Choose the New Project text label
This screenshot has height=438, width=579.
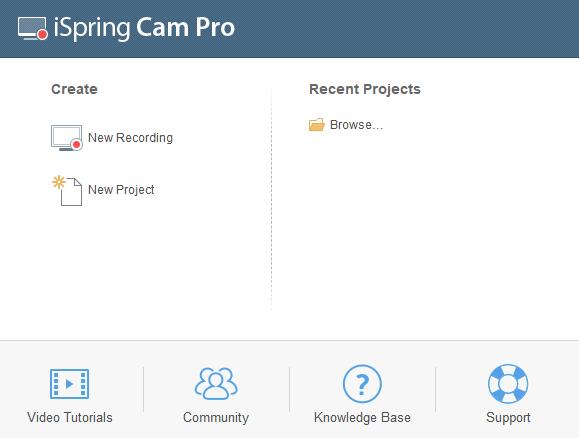click(x=121, y=190)
